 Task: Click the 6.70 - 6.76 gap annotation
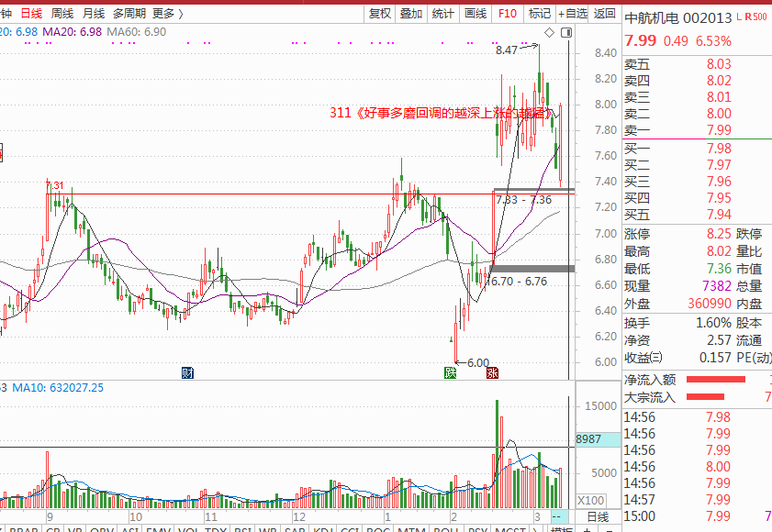519,282
